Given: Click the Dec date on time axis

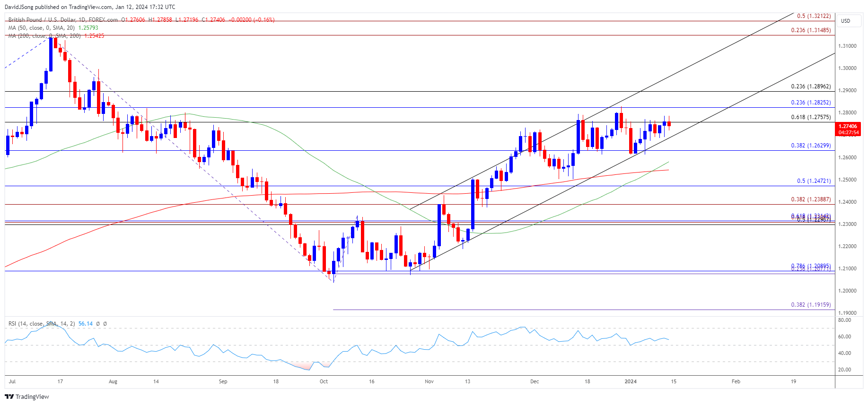Looking at the screenshot, I should (535, 381).
